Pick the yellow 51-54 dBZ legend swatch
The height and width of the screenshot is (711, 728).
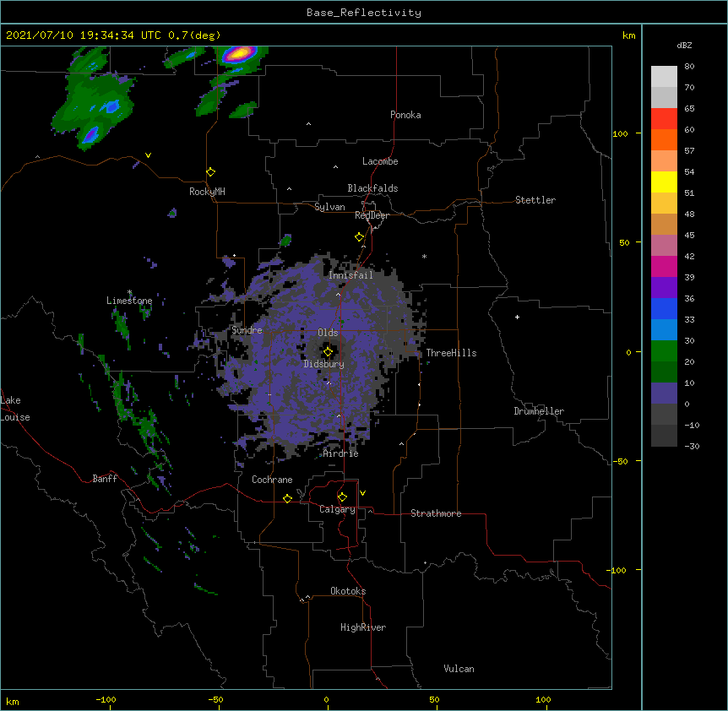pos(664,182)
